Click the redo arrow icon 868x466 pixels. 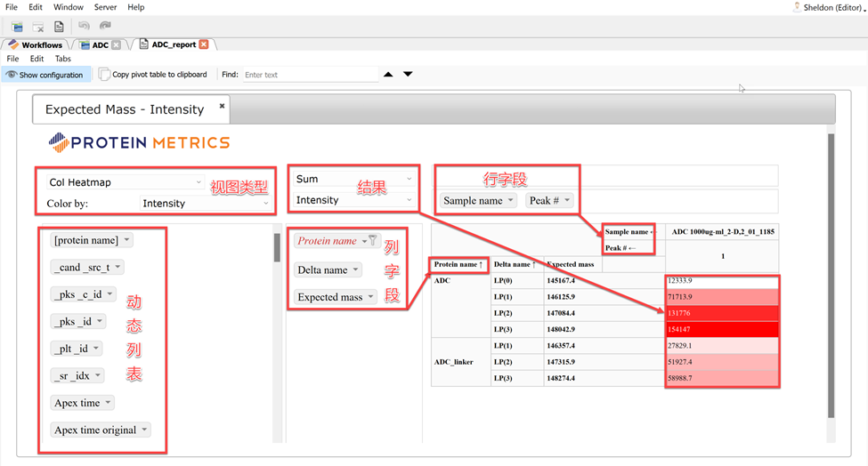(x=105, y=26)
